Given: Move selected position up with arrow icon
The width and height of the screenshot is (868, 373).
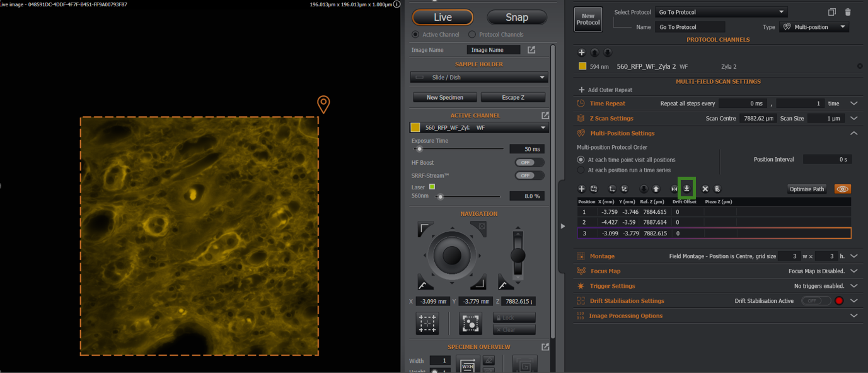Looking at the screenshot, I should (x=656, y=189).
